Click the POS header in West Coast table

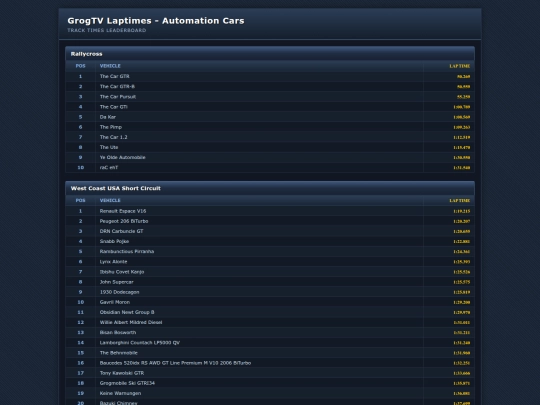click(80, 200)
